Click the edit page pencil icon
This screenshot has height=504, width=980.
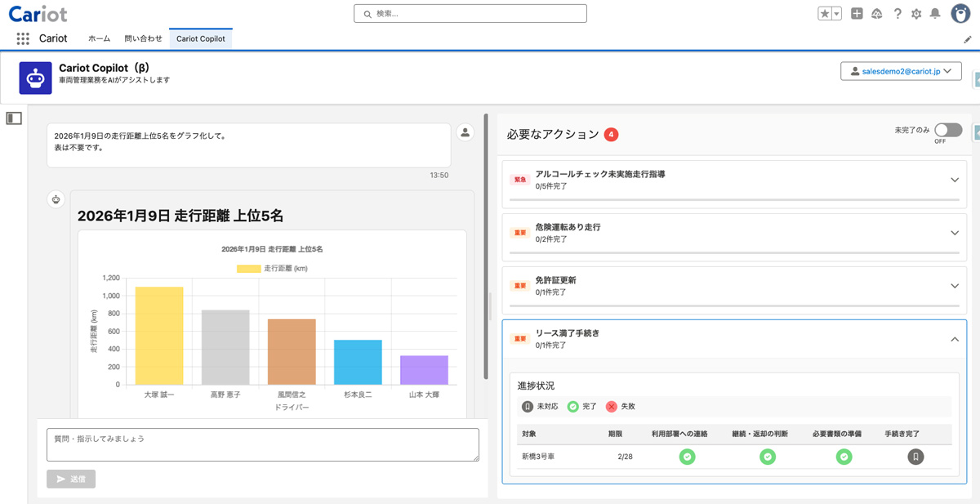pyautogui.click(x=968, y=39)
